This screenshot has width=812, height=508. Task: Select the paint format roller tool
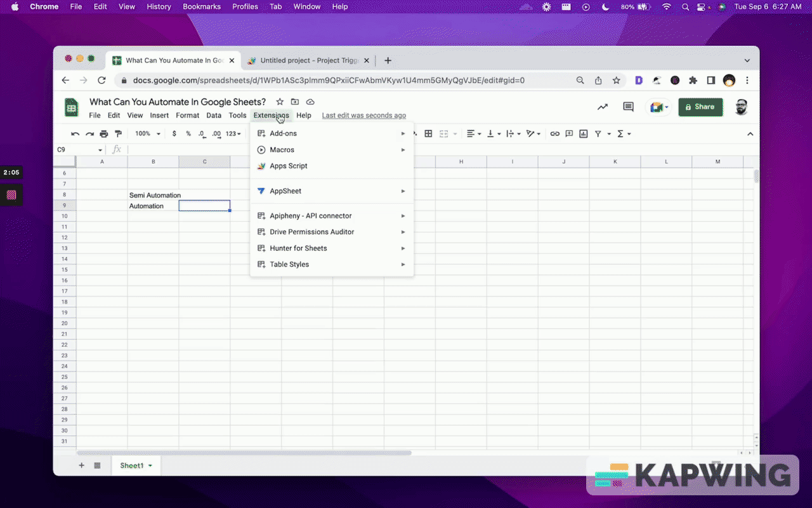(117, 134)
